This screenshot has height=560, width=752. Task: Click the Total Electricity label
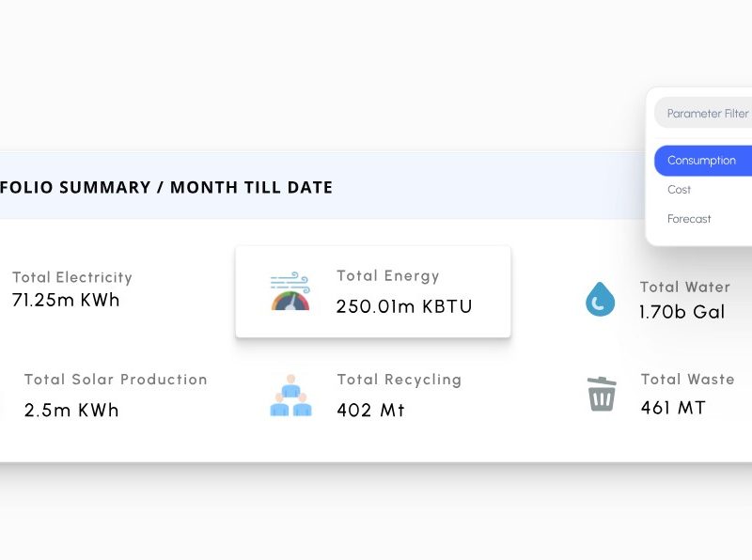(71, 277)
